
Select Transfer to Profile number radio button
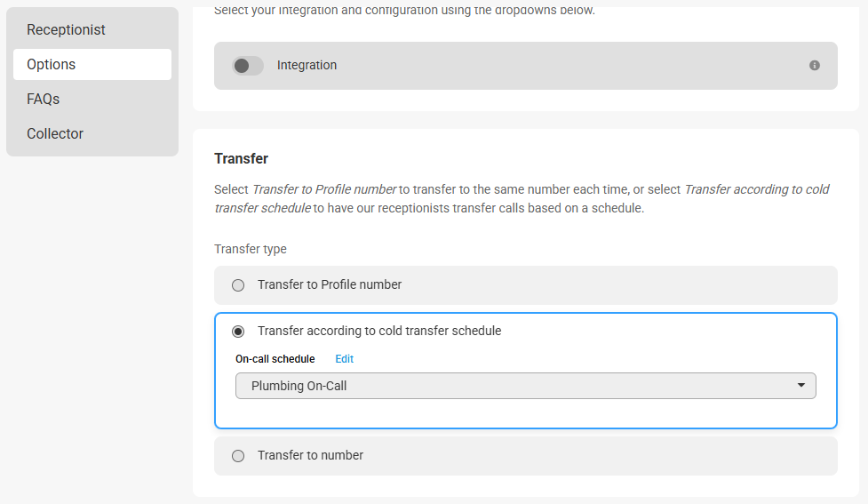pos(238,285)
